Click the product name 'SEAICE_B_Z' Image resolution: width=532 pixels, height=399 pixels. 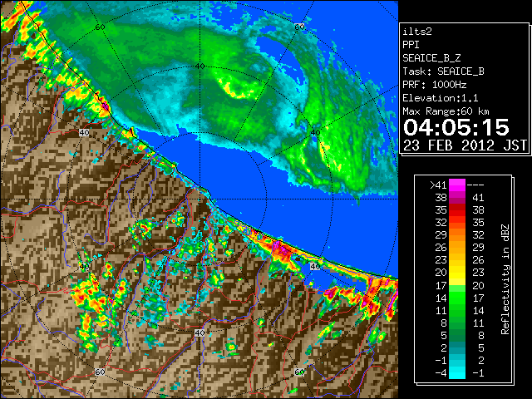pyautogui.click(x=431, y=58)
